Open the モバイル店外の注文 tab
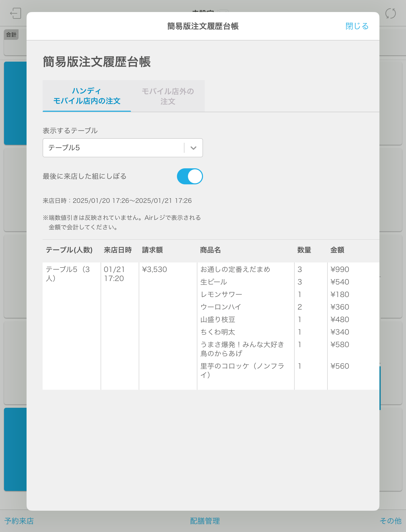Screen dimensions: 406x532 pos(168,96)
